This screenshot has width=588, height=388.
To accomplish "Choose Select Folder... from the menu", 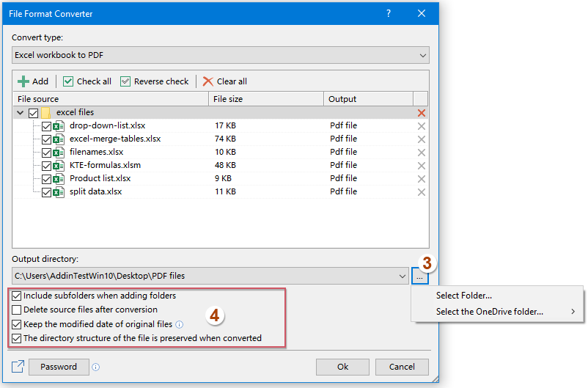I will [x=463, y=296].
